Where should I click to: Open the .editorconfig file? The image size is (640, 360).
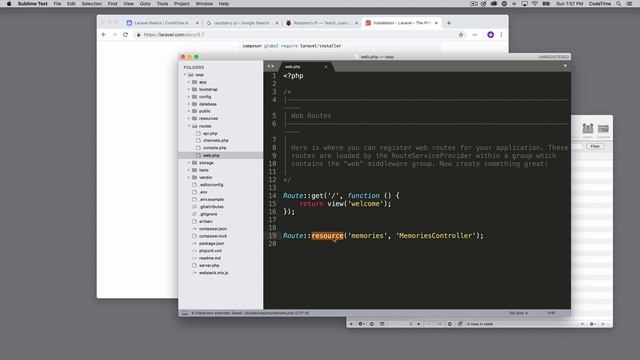tap(211, 185)
